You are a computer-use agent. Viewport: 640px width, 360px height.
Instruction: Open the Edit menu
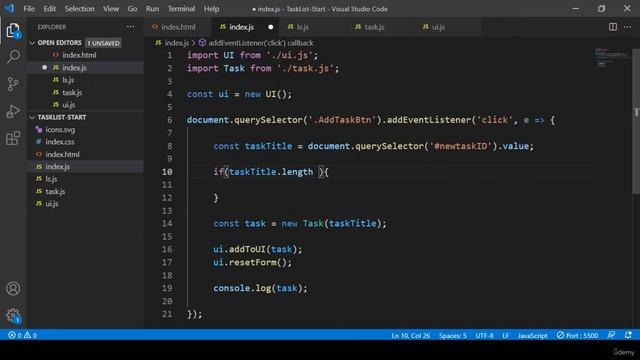click(49, 9)
